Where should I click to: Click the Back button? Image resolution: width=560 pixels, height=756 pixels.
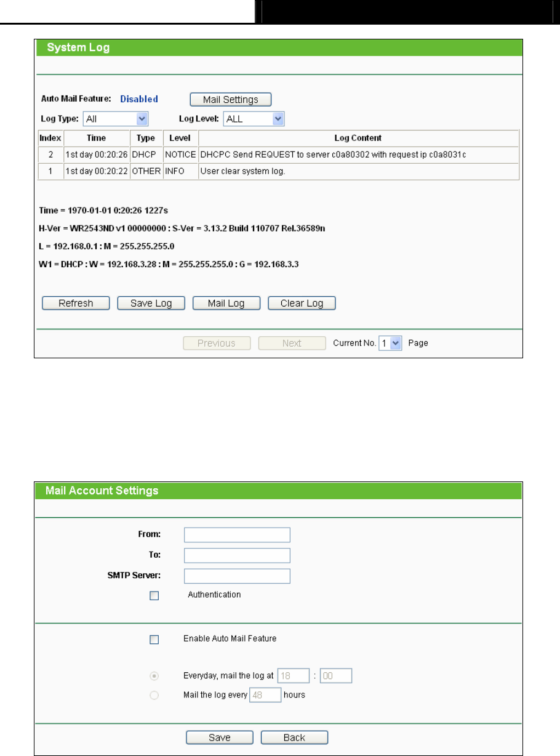pyautogui.click(x=294, y=738)
